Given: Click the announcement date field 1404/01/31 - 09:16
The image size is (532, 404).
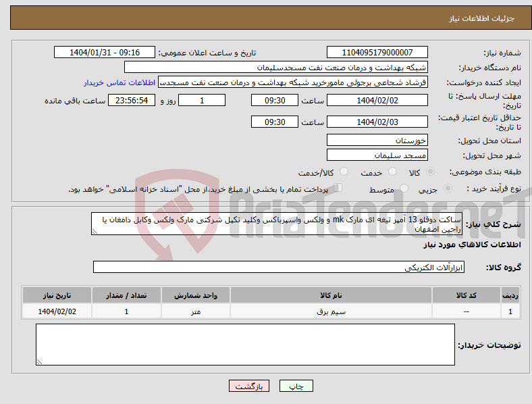Looking at the screenshot, I should tap(105, 52).
